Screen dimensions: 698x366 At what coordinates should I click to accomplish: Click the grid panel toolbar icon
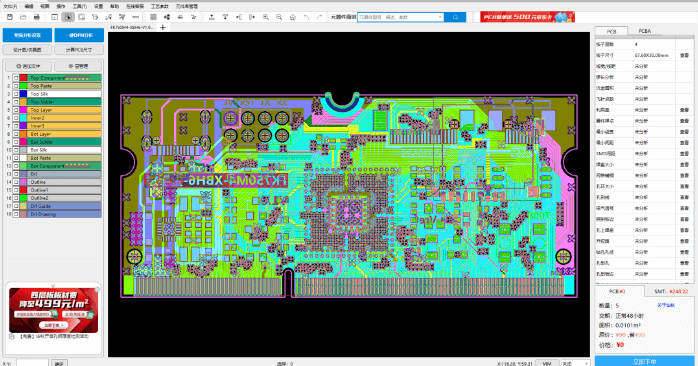153,17
